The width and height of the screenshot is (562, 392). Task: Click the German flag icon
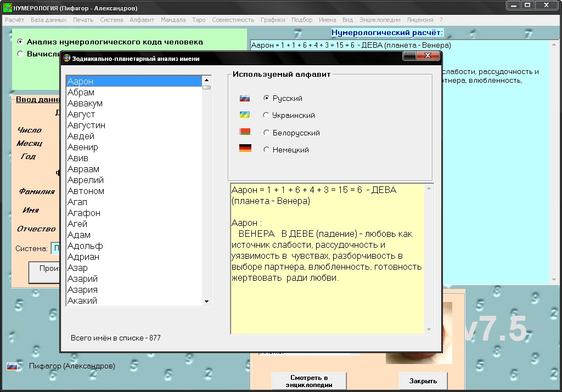[x=245, y=148]
